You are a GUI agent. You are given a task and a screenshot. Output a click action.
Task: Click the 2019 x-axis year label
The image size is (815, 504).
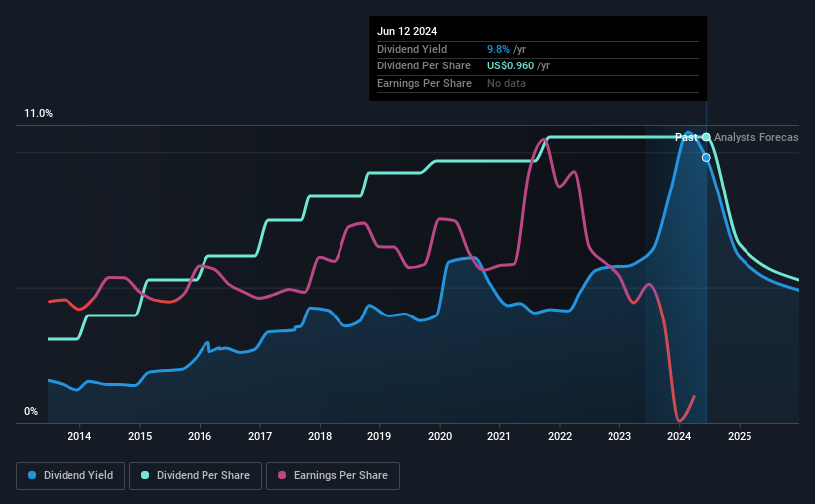(x=379, y=436)
